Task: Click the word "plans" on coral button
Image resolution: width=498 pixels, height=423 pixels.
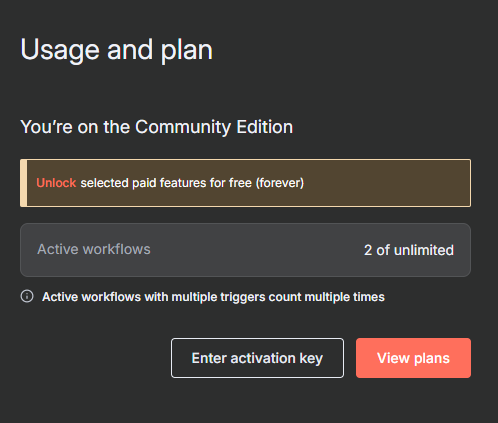Action: (432, 359)
